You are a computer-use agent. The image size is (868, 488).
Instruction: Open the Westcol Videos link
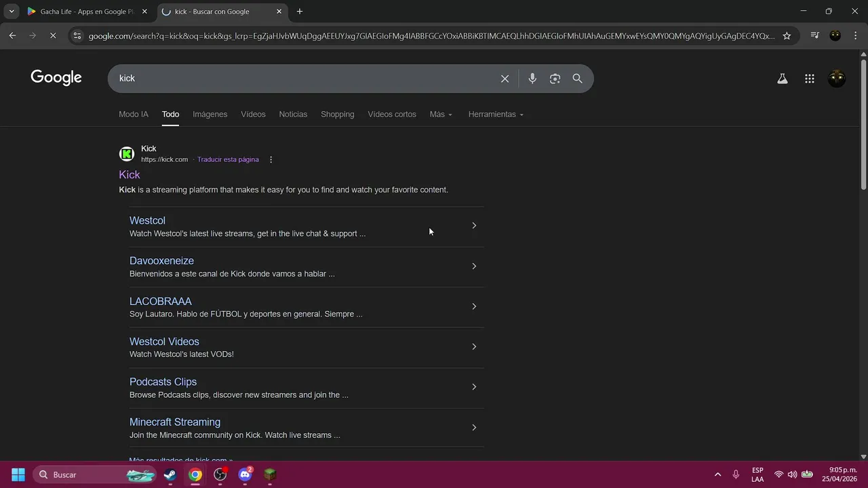pos(164,342)
